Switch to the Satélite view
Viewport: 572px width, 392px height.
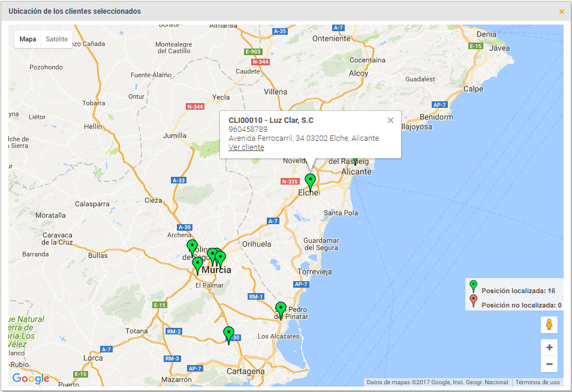pos(57,40)
